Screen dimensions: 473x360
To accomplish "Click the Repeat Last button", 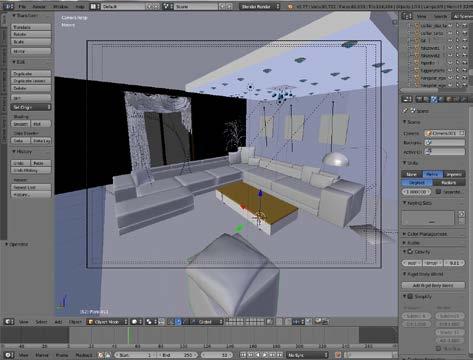I will pyautogui.click(x=31, y=187).
